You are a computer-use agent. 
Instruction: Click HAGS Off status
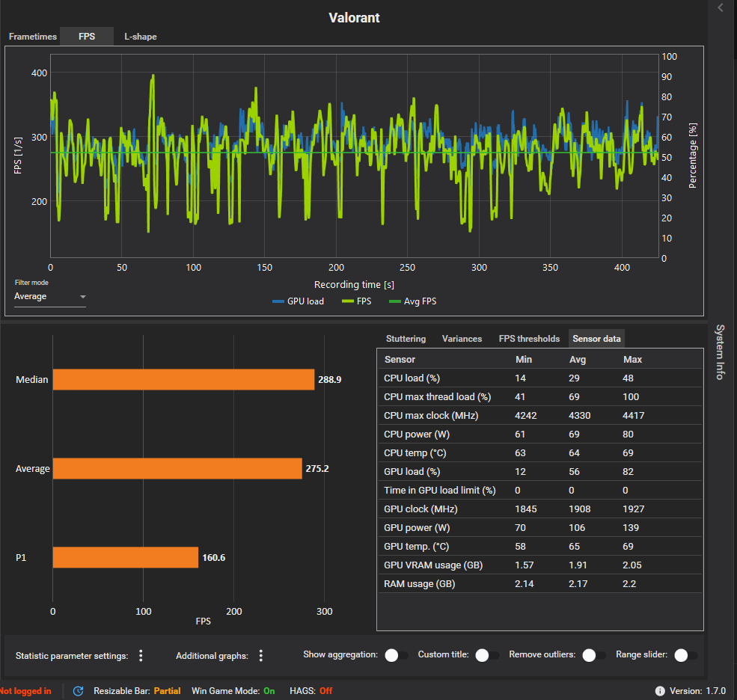(311, 691)
